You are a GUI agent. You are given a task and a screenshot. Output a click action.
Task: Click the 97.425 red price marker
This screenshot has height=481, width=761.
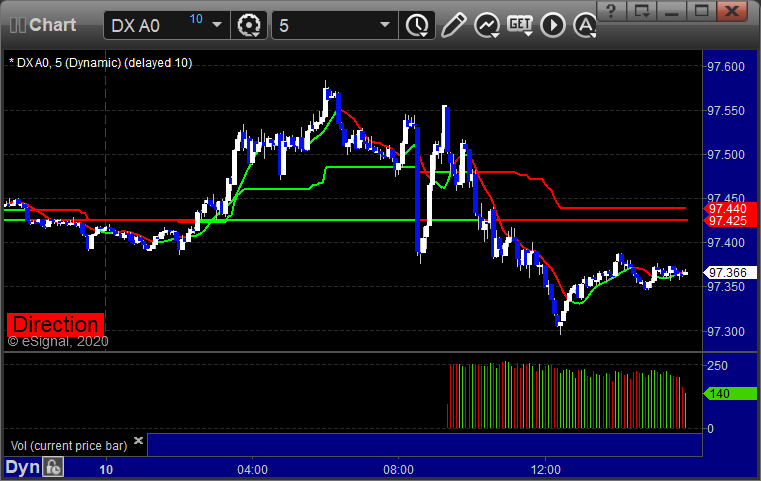(730, 221)
